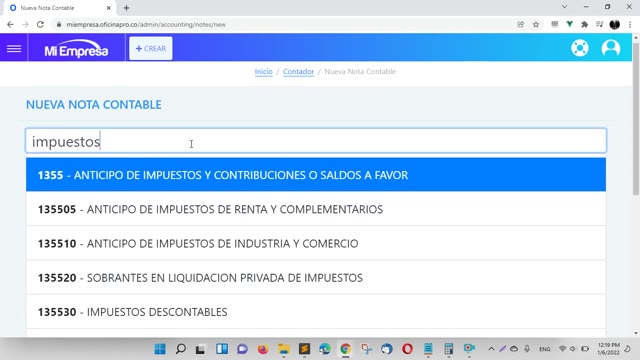
Task: Choose 135505 Anticipo de Impuestos de Renta
Action: coord(316,209)
